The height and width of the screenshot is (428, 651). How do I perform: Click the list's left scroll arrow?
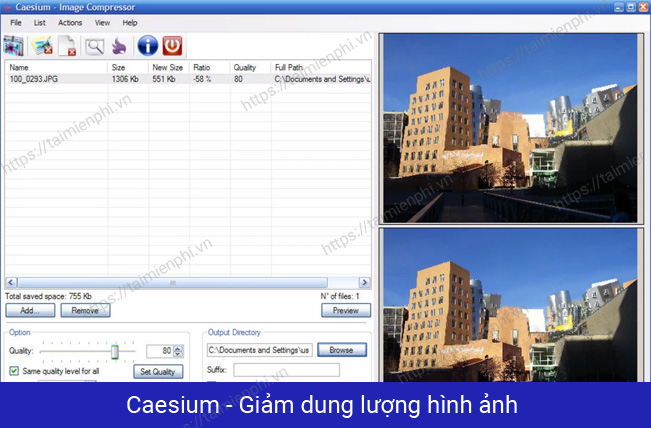[11, 283]
